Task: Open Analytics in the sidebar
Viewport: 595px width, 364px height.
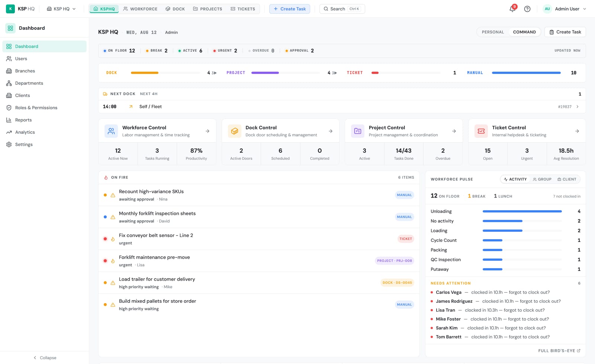Action: 44,132
